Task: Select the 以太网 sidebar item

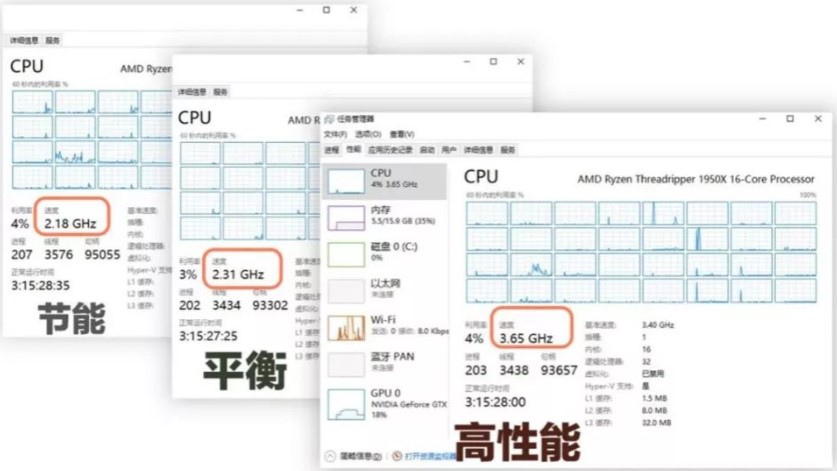Action: (x=384, y=291)
